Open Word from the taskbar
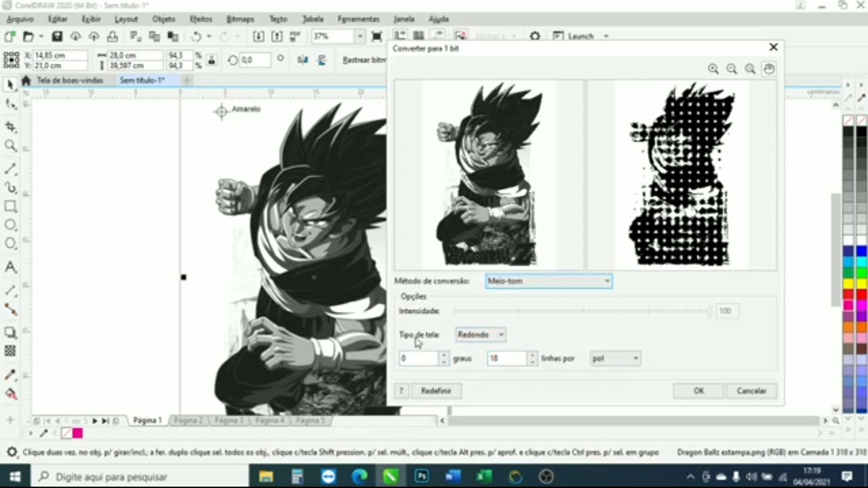 (452, 476)
